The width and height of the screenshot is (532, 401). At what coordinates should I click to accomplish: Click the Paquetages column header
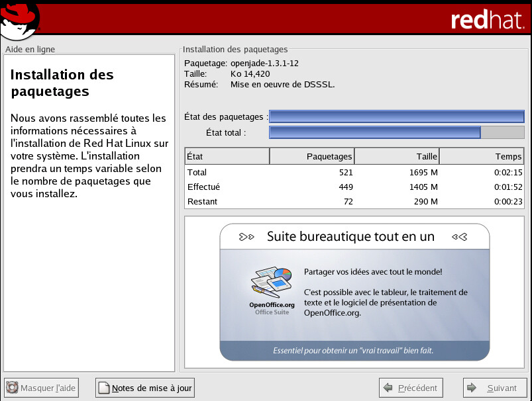tap(312, 156)
